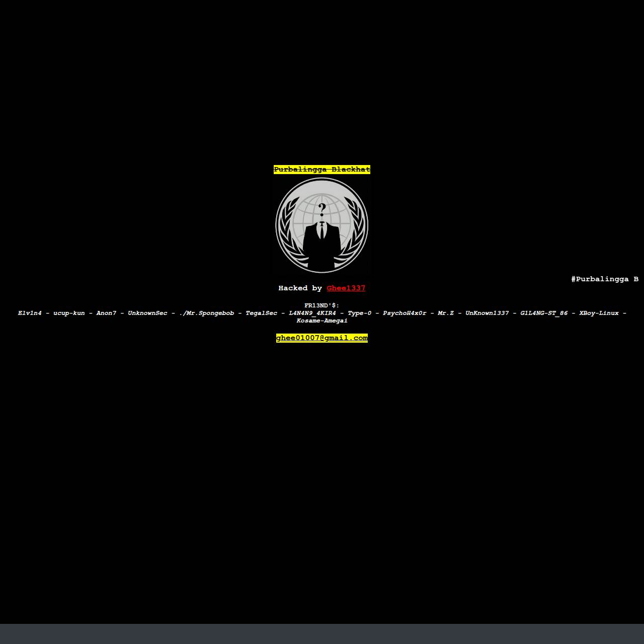The image size is (644, 644).
Task: Click the name 'UnKnown1337'
Action: (487, 313)
